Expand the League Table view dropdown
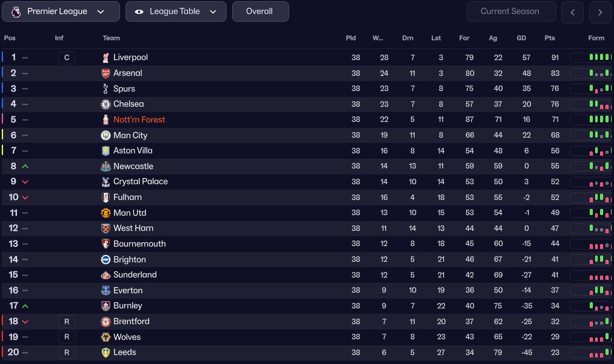Viewport: 614px width, 364px height. pos(176,12)
